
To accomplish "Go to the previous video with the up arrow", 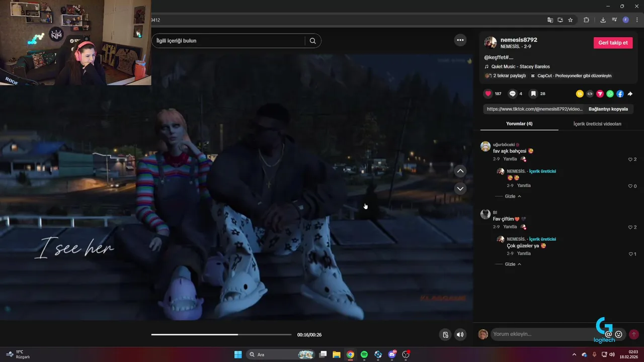I will [x=460, y=171].
